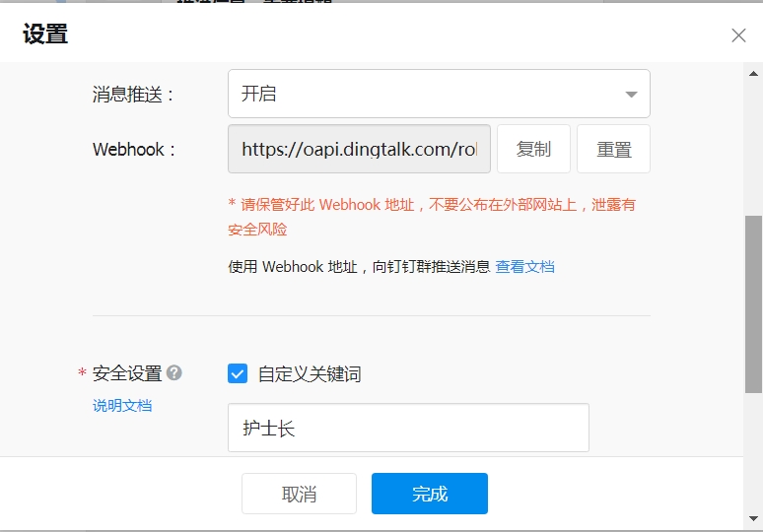763x532 pixels.
Task: Click the Webhook URL field
Action: pos(359,149)
